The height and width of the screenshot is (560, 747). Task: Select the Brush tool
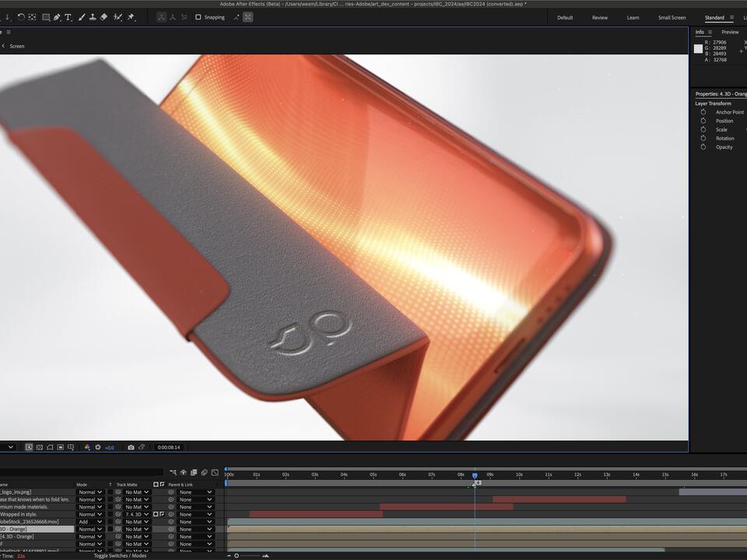[x=81, y=17]
